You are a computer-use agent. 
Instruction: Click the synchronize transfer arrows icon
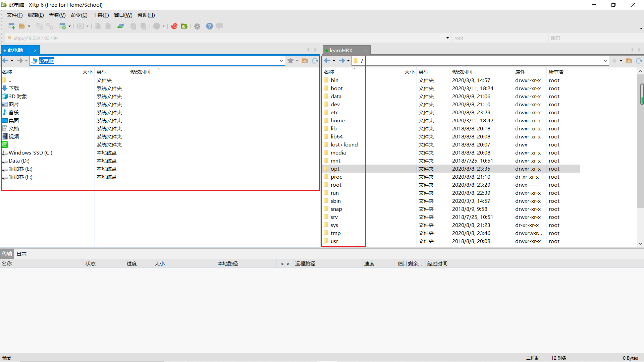click(121, 26)
